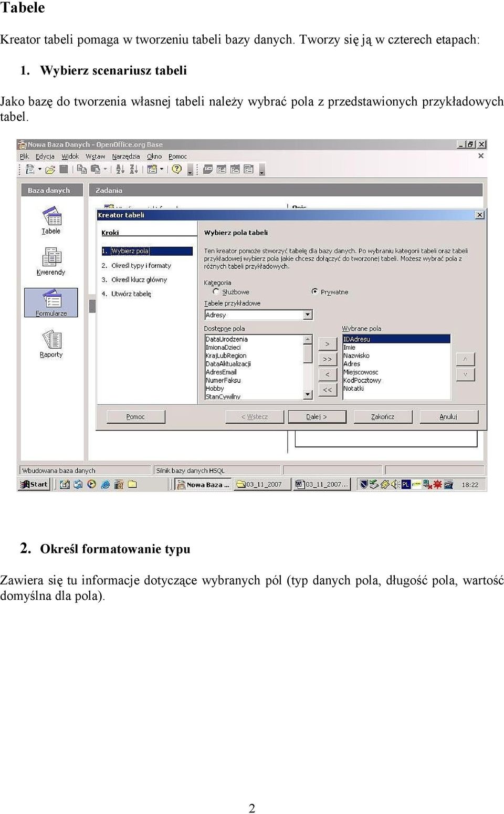
Task: Switch to 03_11_2007 folder taskbar button
Action: click(261, 484)
